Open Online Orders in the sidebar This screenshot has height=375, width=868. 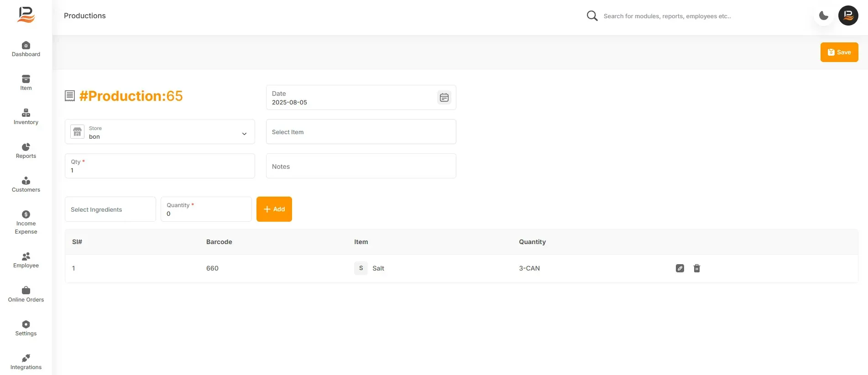26,295
